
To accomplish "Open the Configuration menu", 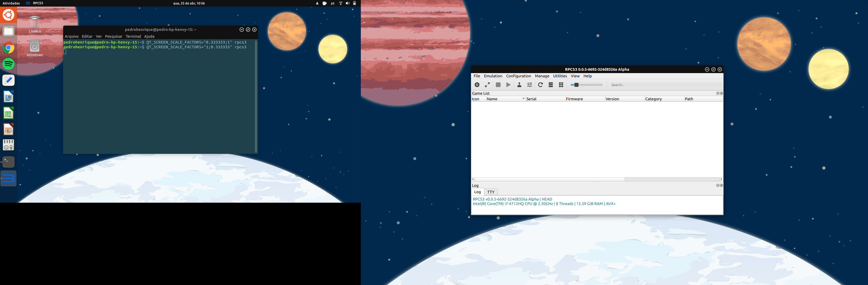I will coord(518,76).
